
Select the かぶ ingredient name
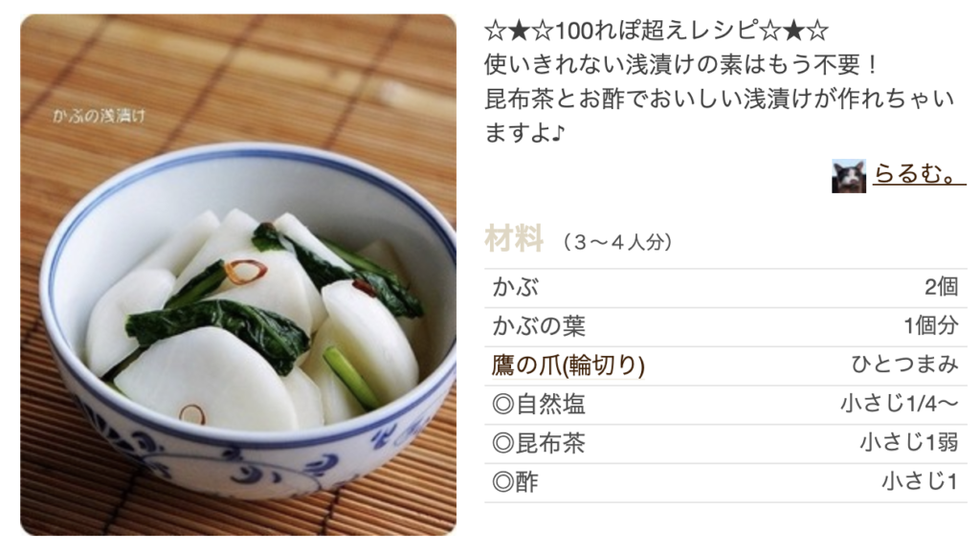516,287
